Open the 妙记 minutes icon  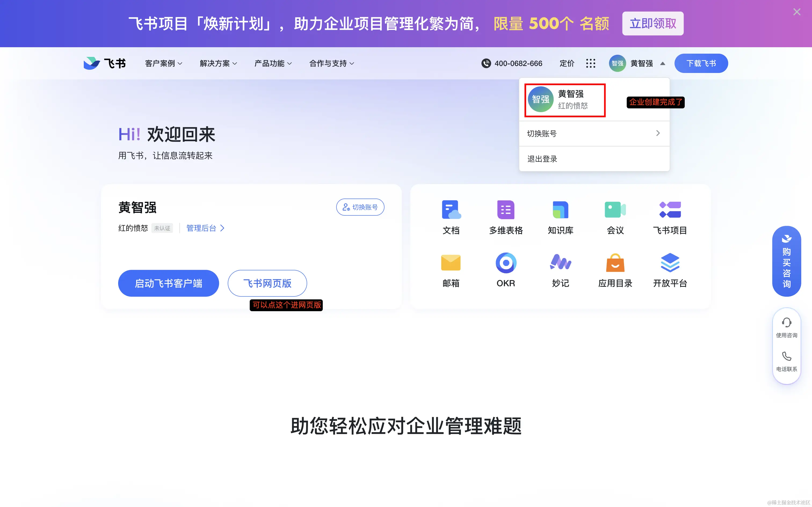tap(560, 263)
